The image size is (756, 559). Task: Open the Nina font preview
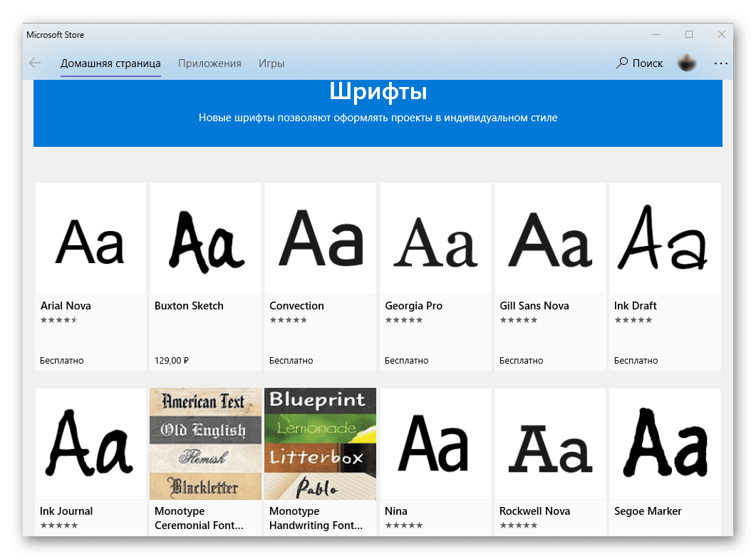coord(435,443)
